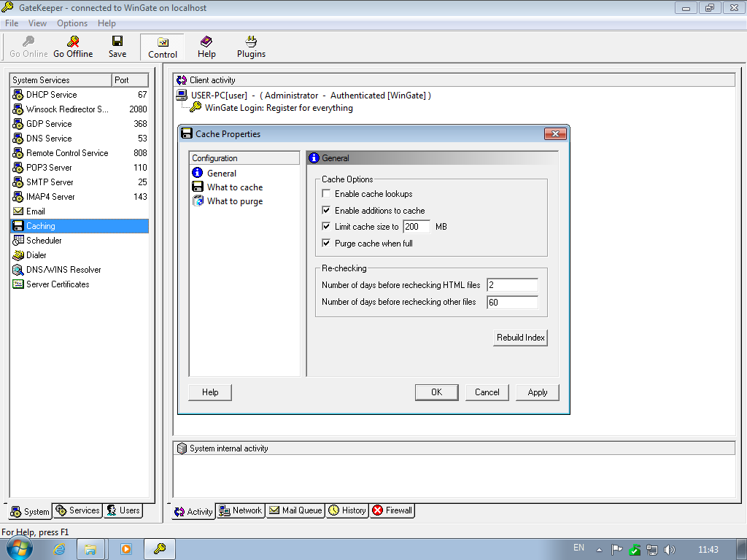
Task: Click the Save floppy disk toolbar icon
Action: pos(117,41)
